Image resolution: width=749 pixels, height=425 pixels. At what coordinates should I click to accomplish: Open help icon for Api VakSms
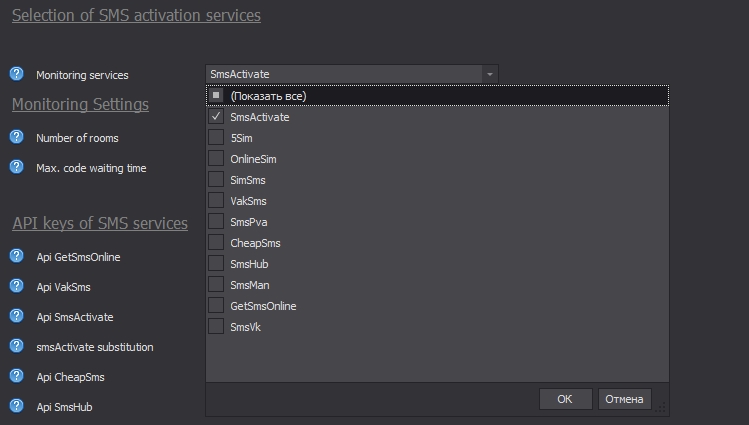point(16,286)
